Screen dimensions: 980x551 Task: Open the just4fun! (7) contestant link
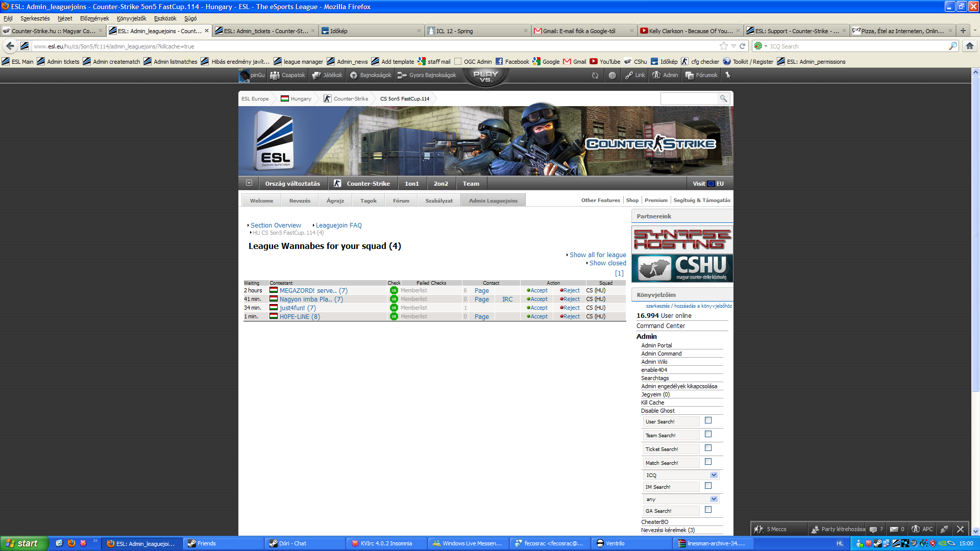298,308
